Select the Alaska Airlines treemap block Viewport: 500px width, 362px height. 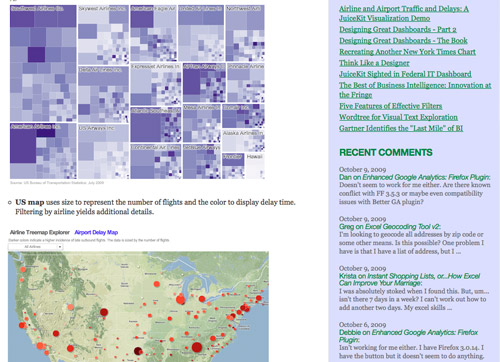tap(243, 141)
